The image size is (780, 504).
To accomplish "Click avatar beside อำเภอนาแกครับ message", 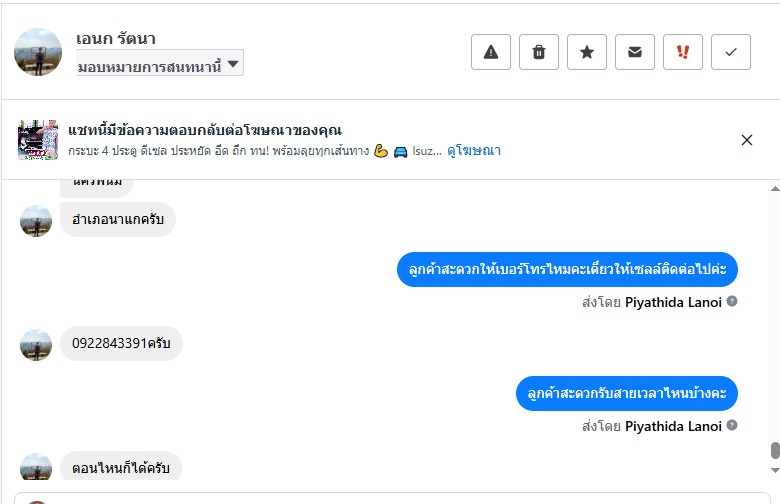I will coord(36,221).
